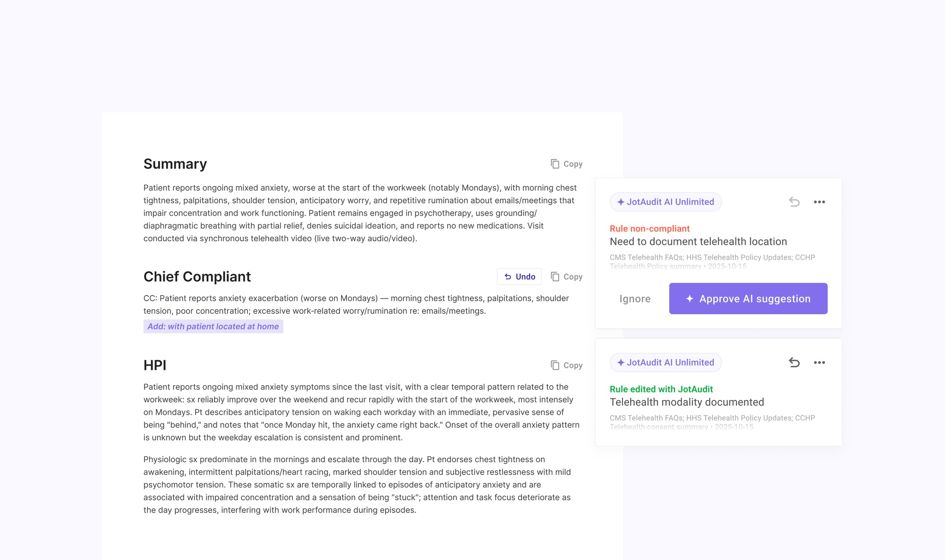Copy the Summary section text
The height and width of the screenshot is (560, 945).
[566, 164]
